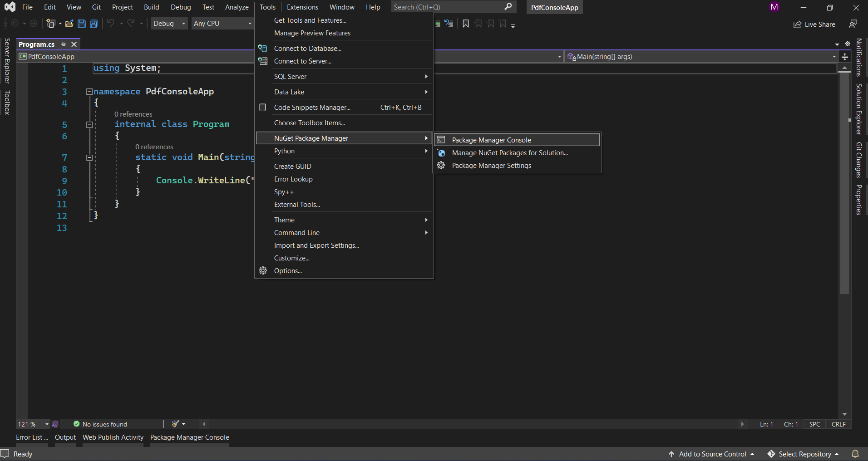868x461 pixels.
Task: Click the Save All toolbar icon
Action: tap(94, 24)
